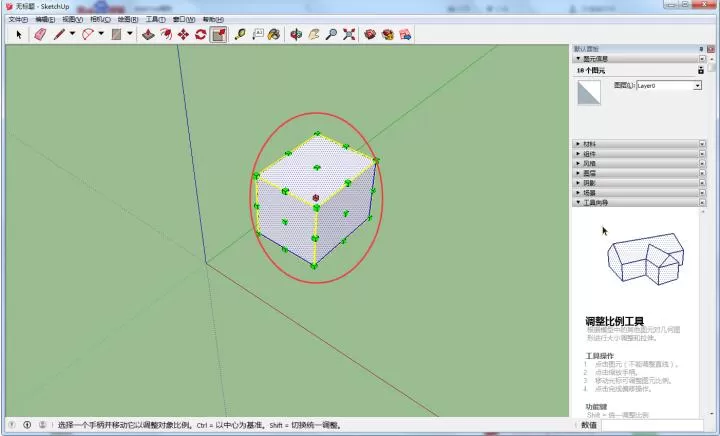Select the Zoom magnifier tool
Viewport: 720px width, 436px height.
(x=331, y=34)
